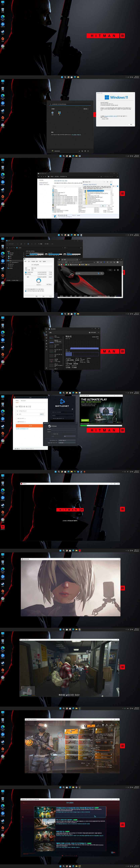
Task: Click the Start icon on the wallpaper-only desktop's taskbar
Action: click(62, 77)
